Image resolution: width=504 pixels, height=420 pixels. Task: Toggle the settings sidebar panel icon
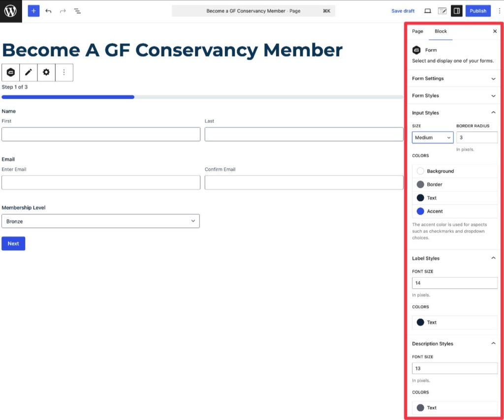pyautogui.click(x=456, y=11)
